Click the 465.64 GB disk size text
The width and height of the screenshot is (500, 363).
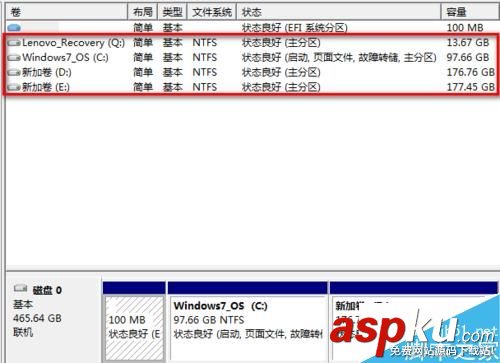point(37,318)
